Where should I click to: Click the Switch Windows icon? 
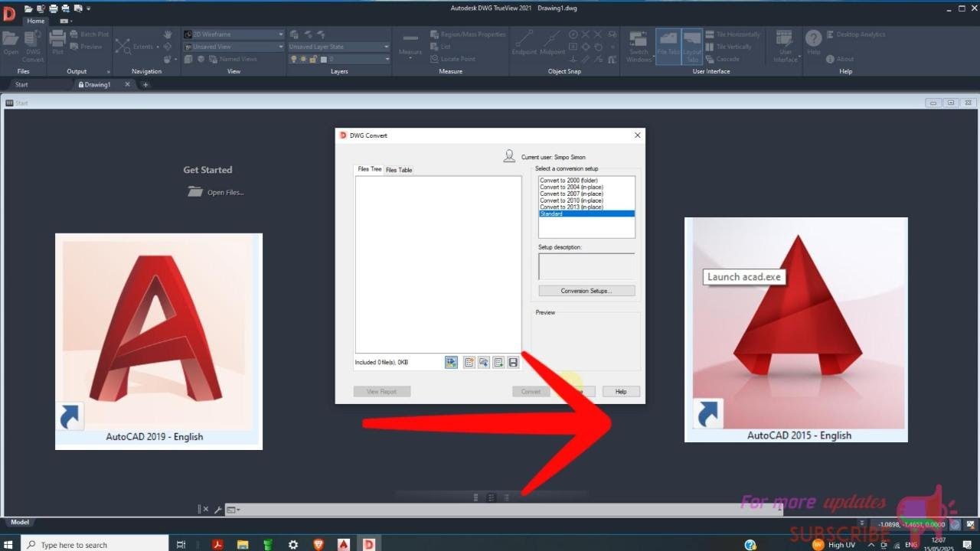click(x=639, y=46)
